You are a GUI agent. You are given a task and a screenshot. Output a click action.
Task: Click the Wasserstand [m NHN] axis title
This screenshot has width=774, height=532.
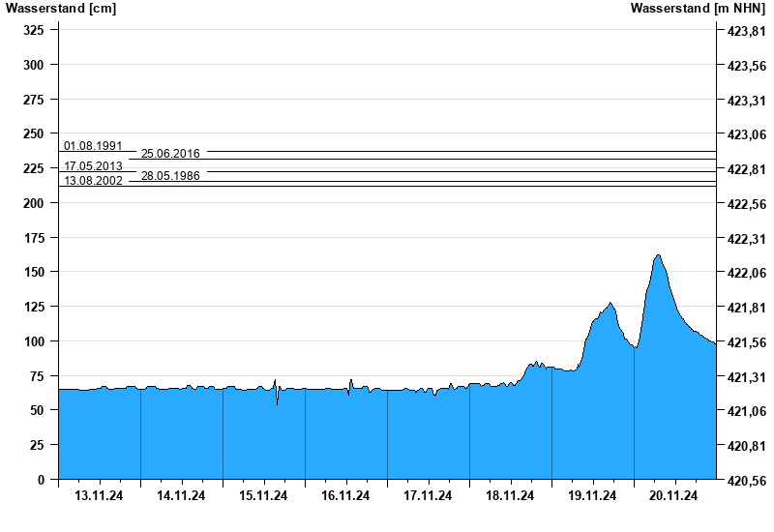pyautogui.click(x=698, y=8)
